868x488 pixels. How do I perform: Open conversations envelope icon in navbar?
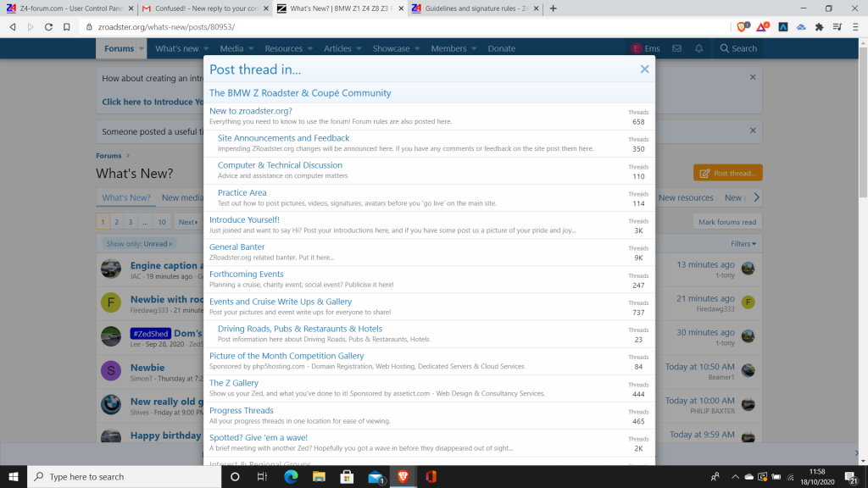coord(676,48)
